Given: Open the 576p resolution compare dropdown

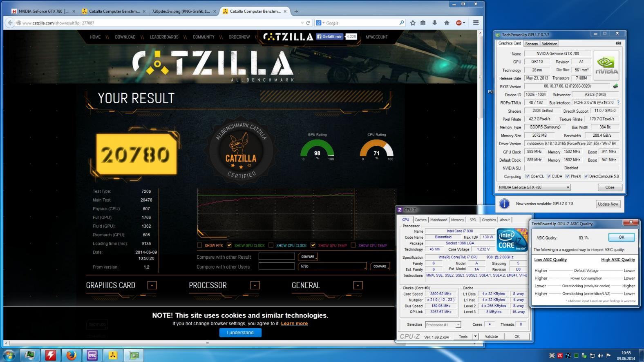Looking at the screenshot, I should click(333, 266).
